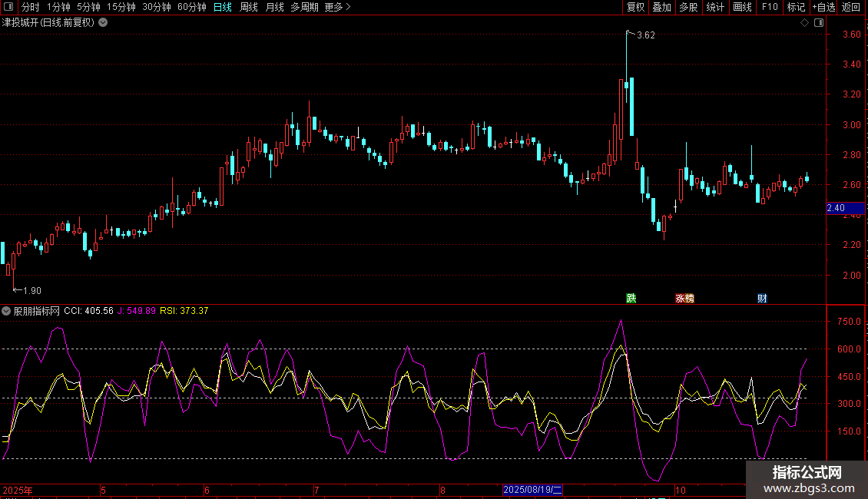Open the 多股 multi-stock view

tap(688, 7)
